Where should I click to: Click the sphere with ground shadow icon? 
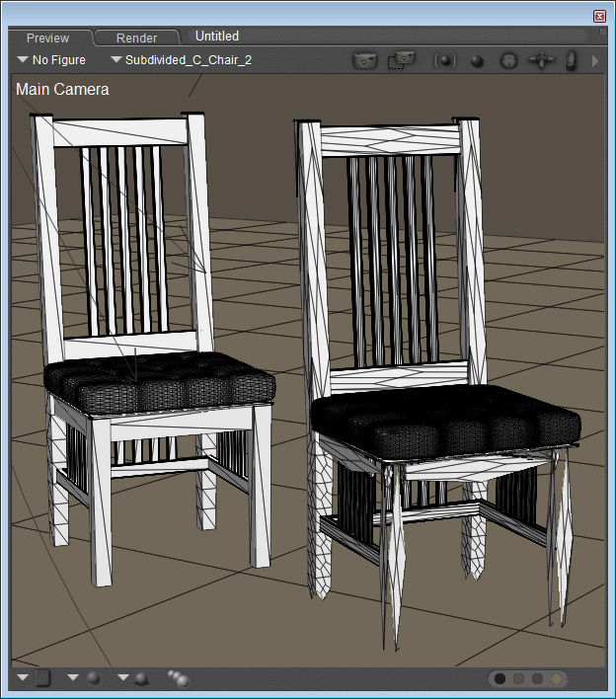[141, 679]
